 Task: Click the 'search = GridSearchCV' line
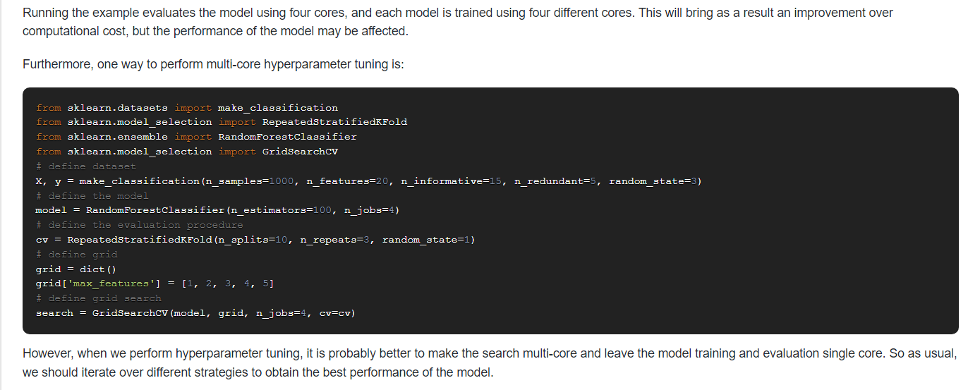click(x=195, y=313)
